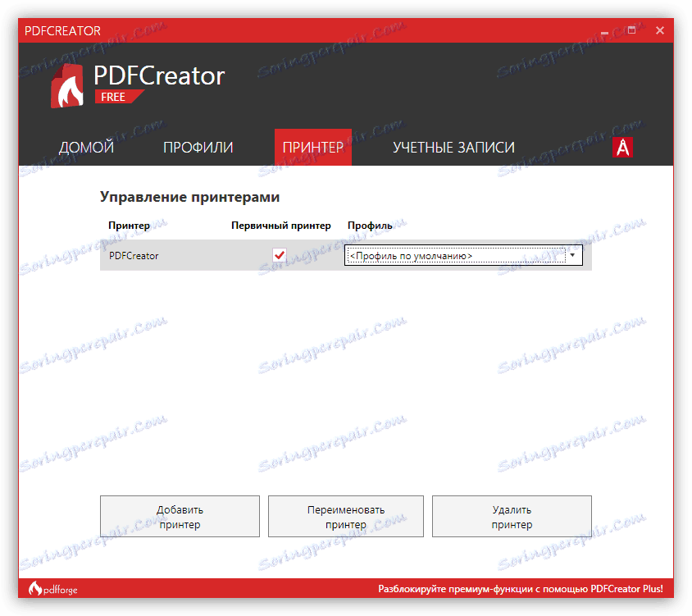Close the PDFCreator window
692x616 pixels.
(660, 30)
